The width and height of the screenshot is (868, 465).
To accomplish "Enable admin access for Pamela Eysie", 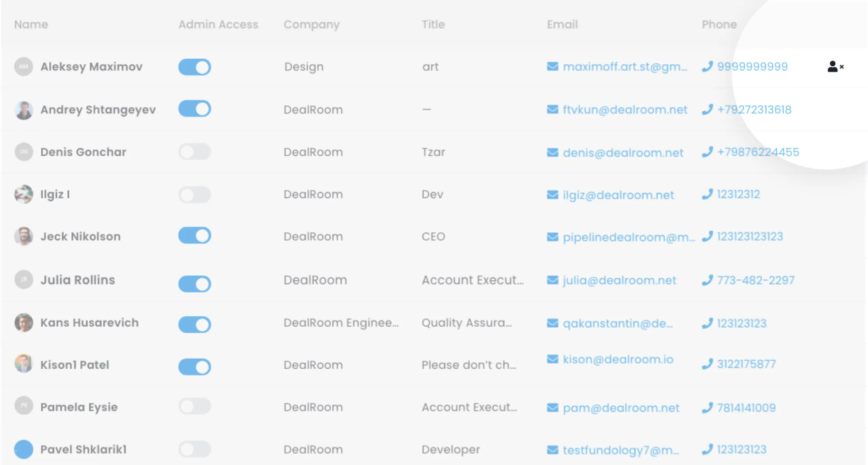I will coord(195,407).
